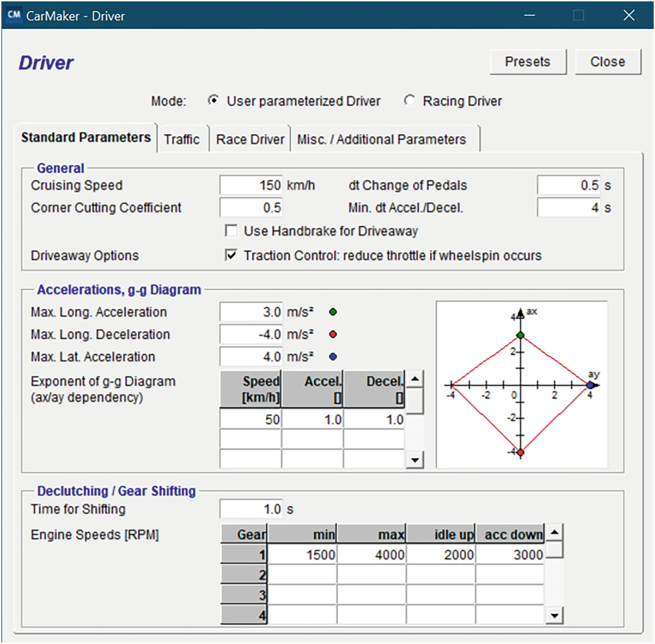The height and width of the screenshot is (644, 655).
Task: Click the Close button
Action: tap(607, 61)
